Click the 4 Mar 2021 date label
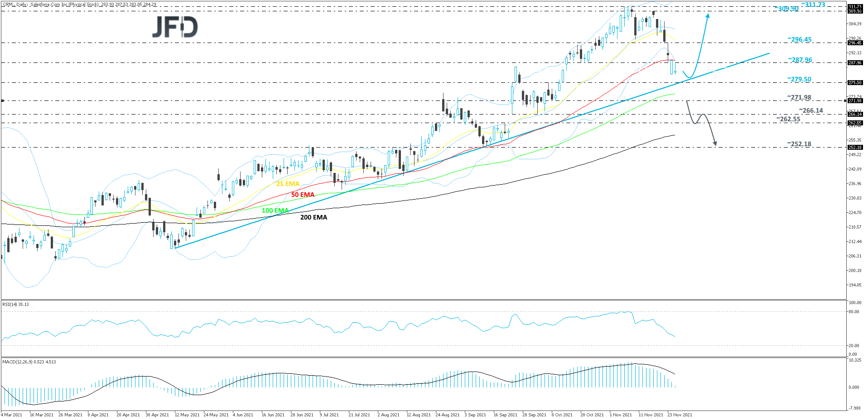This screenshot has height=420, width=868. click(12, 415)
